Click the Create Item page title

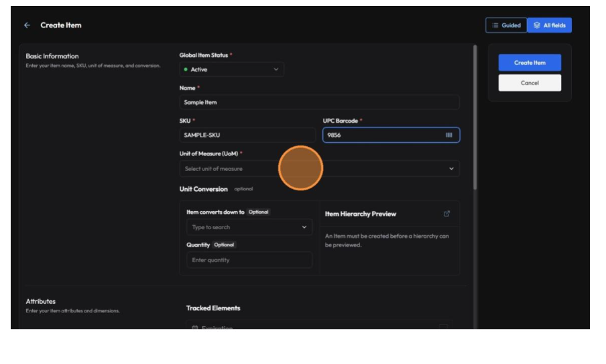point(61,25)
